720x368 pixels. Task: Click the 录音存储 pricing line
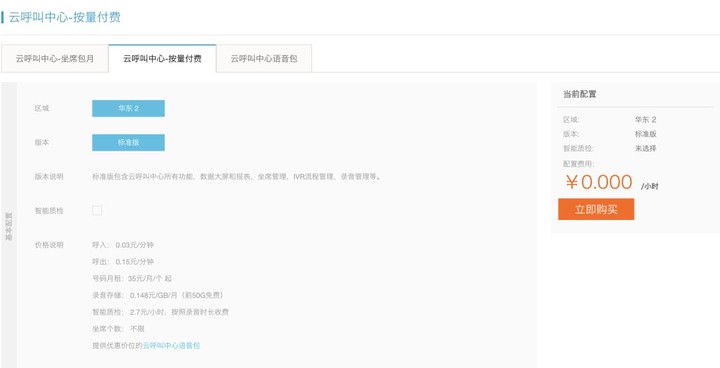[x=158, y=295]
